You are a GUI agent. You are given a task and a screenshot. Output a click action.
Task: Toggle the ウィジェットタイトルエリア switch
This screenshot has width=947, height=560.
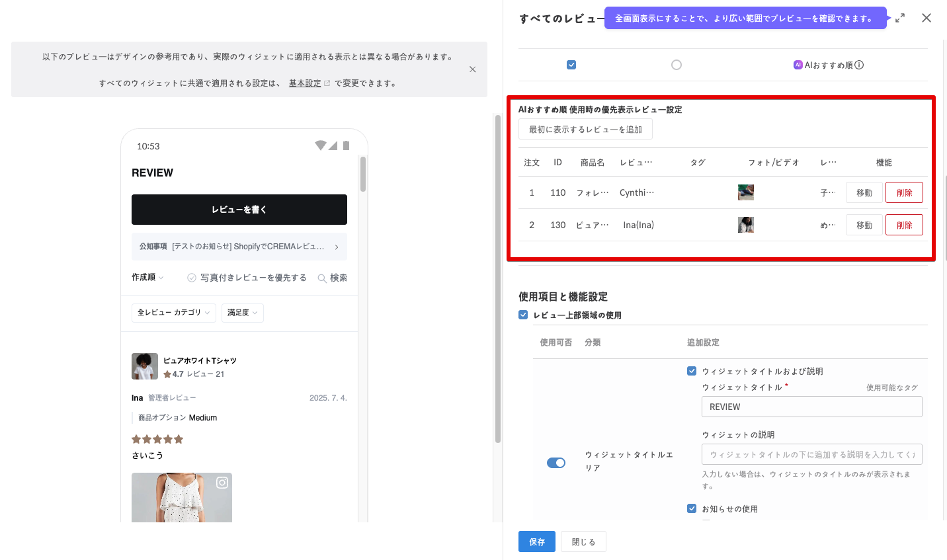(x=556, y=463)
